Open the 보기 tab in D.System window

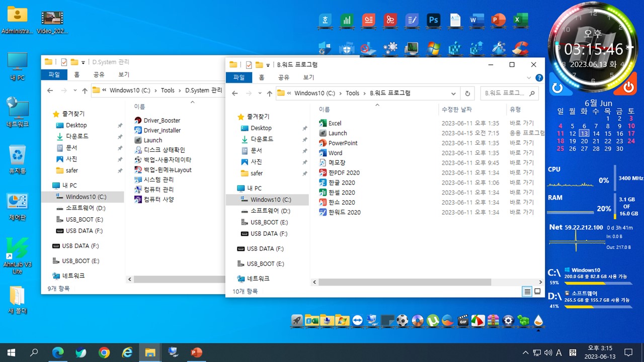[x=124, y=74]
